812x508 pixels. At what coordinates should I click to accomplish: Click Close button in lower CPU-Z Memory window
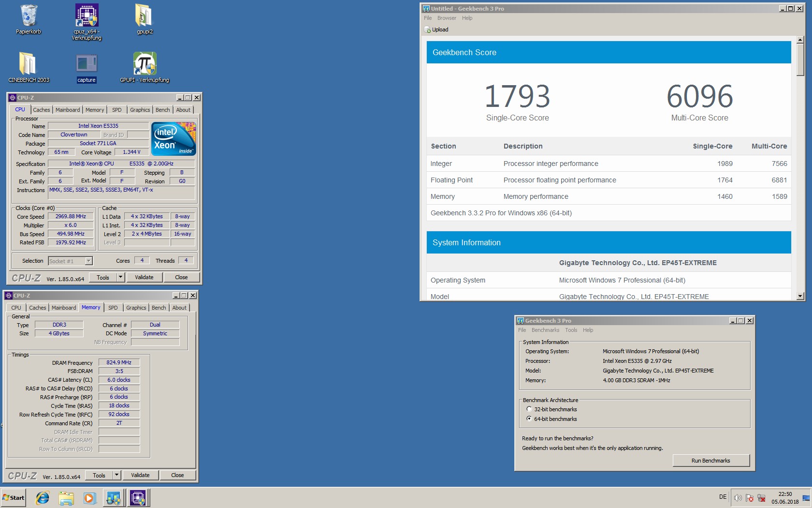coord(177,475)
